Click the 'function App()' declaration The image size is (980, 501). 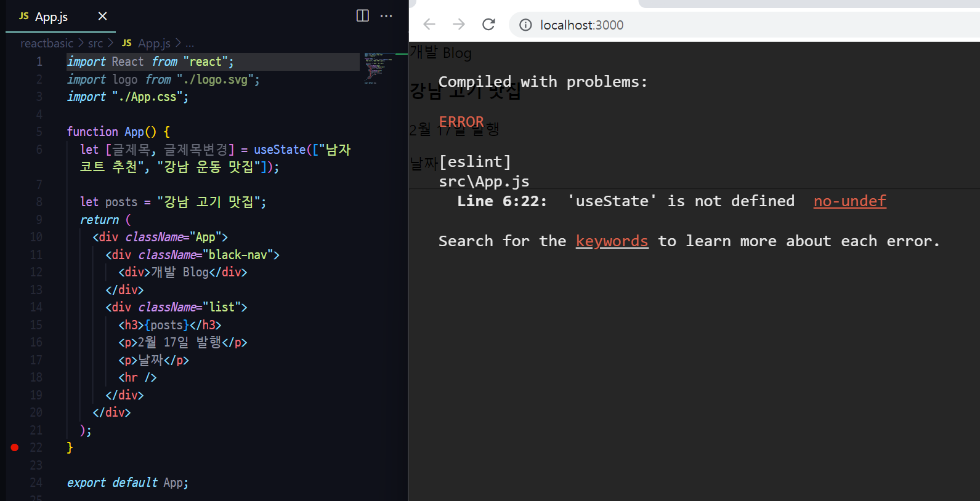click(118, 132)
